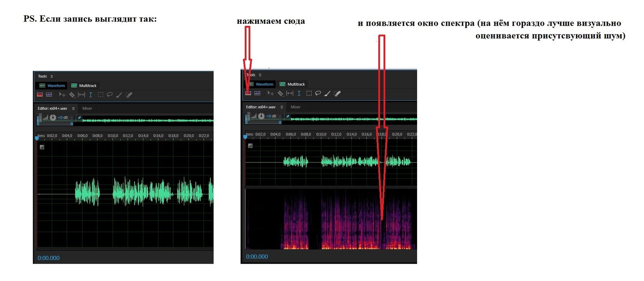Open the Mixer tab in left Audition window
This screenshot has height=281, width=644.
coord(87,108)
